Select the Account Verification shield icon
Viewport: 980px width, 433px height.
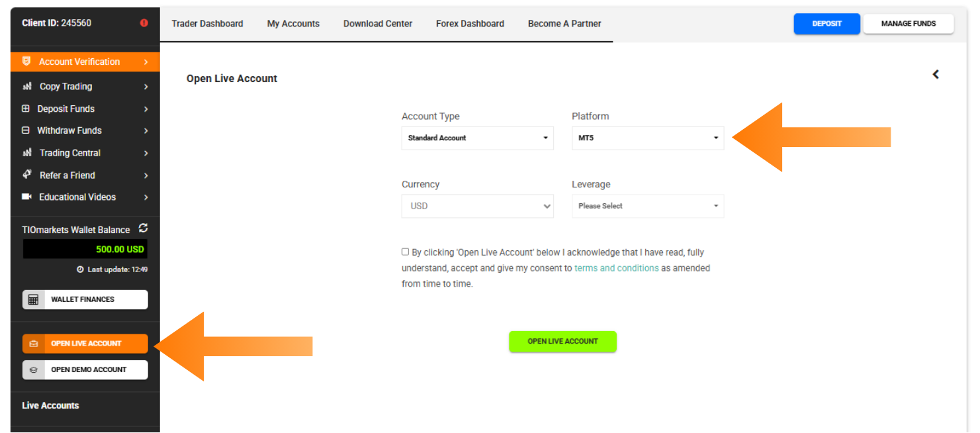tap(26, 61)
